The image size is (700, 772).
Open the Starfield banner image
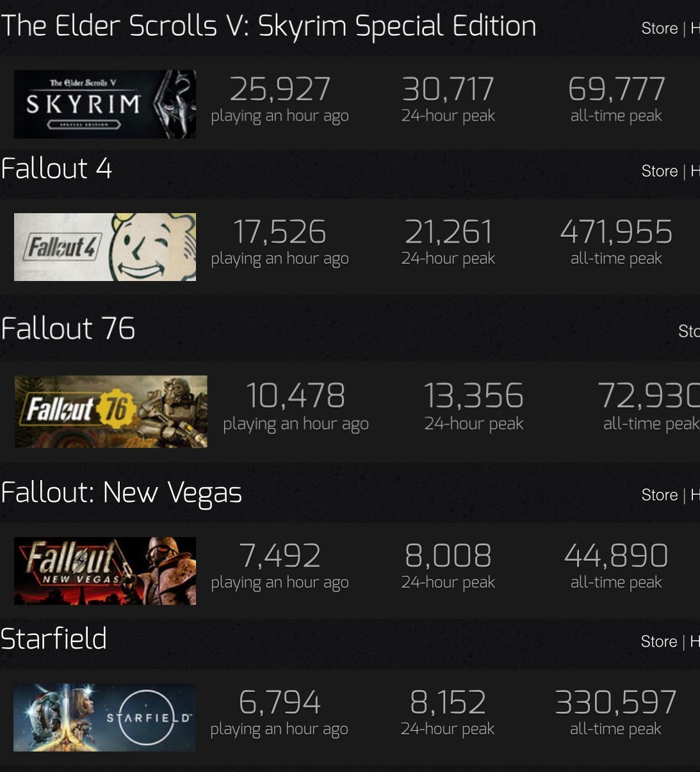(x=104, y=718)
